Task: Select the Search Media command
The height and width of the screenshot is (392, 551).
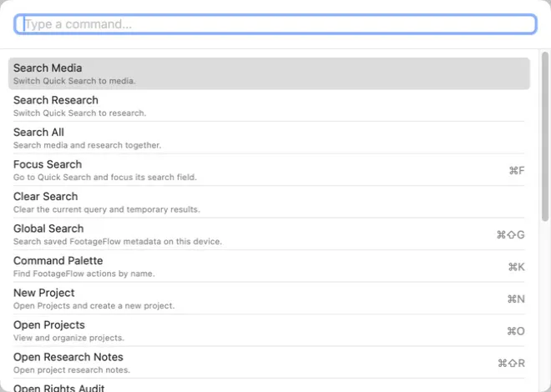Action: click(269, 73)
